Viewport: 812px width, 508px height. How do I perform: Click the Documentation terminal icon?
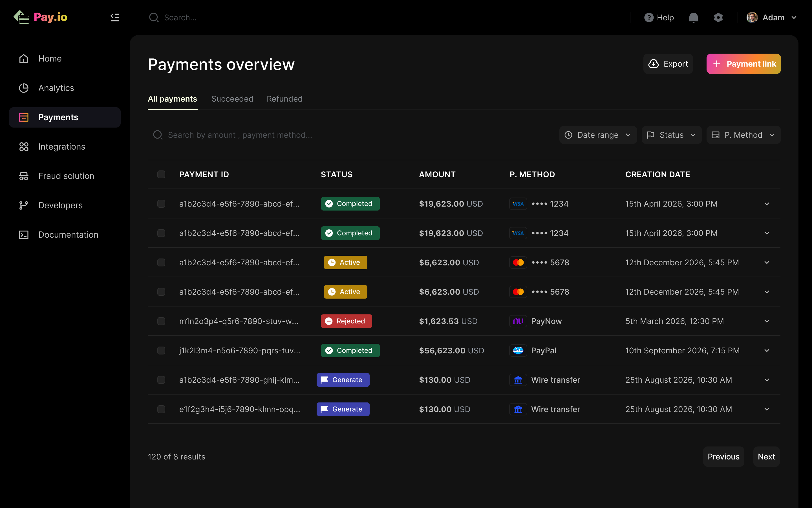24,235
